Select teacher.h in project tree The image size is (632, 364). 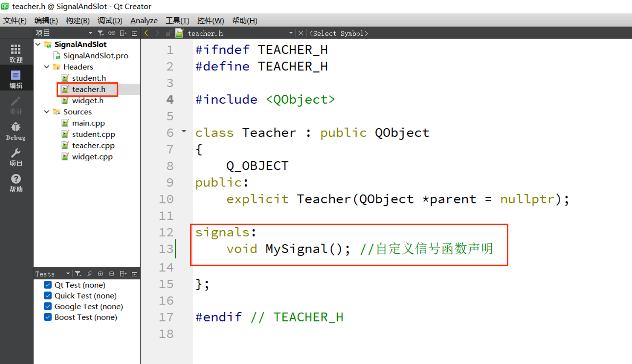click(88, 89)
